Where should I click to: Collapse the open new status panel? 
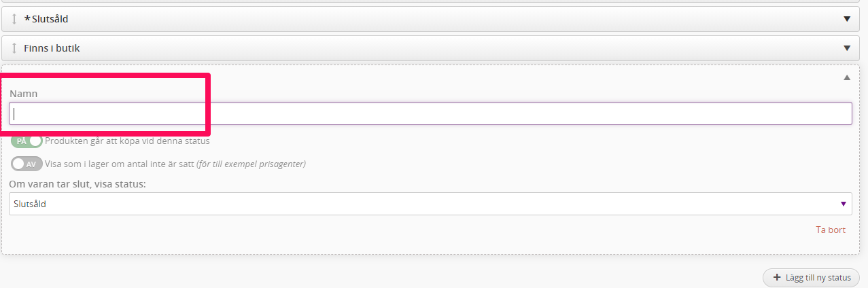pos(847,77)
